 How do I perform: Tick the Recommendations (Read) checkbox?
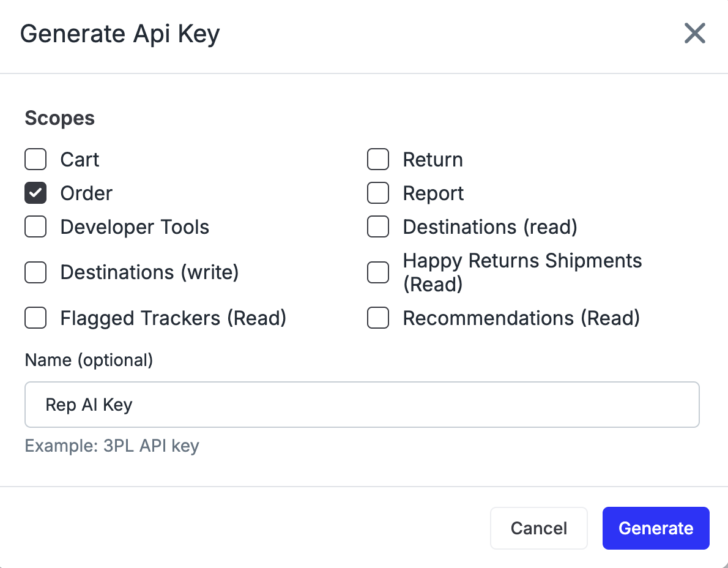(378, 318)
